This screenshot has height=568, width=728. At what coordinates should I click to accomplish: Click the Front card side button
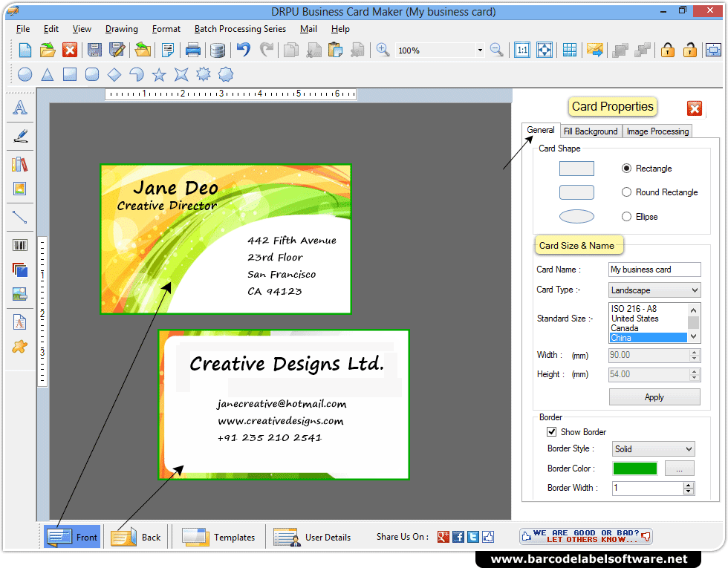[x=73, y=537]
